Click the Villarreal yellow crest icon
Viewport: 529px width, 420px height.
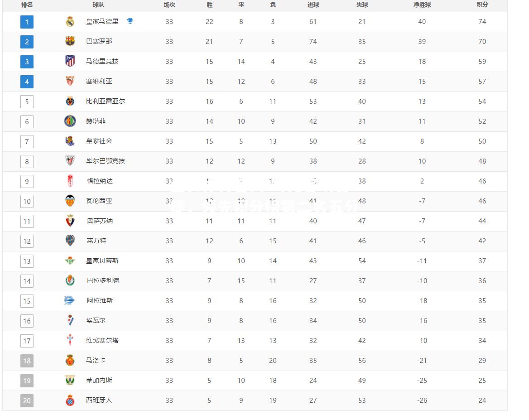point(70,101)
